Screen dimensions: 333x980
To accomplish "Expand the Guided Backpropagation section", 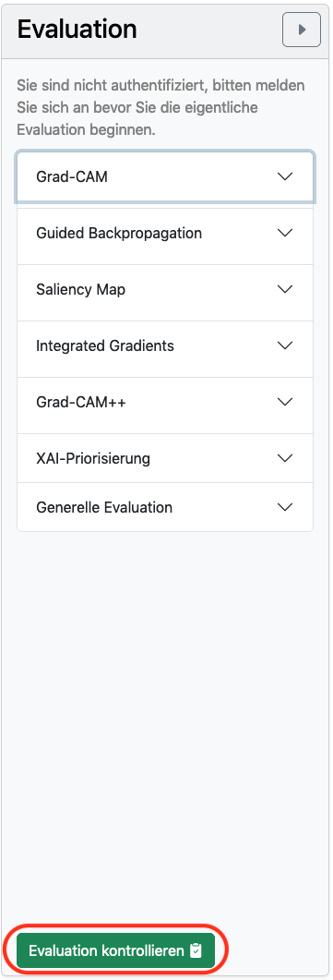I will tap(165, 233).
